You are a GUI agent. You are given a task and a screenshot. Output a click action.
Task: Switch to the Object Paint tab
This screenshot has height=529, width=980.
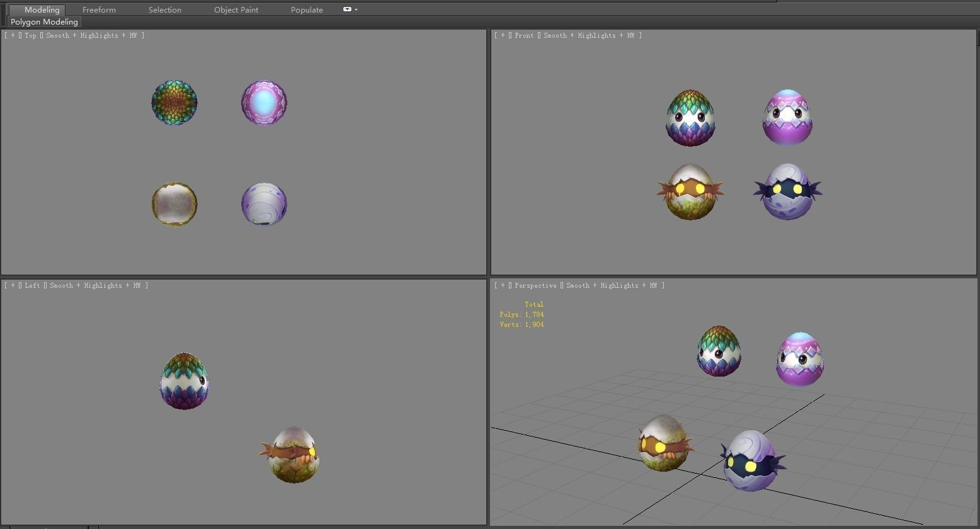(236, 10)
